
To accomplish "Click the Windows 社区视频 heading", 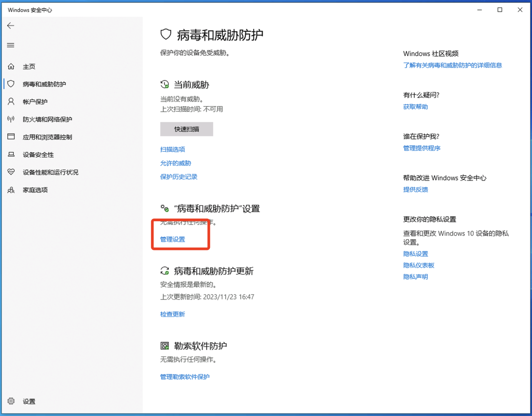I will pyautogui.click(x=431, y=54).
